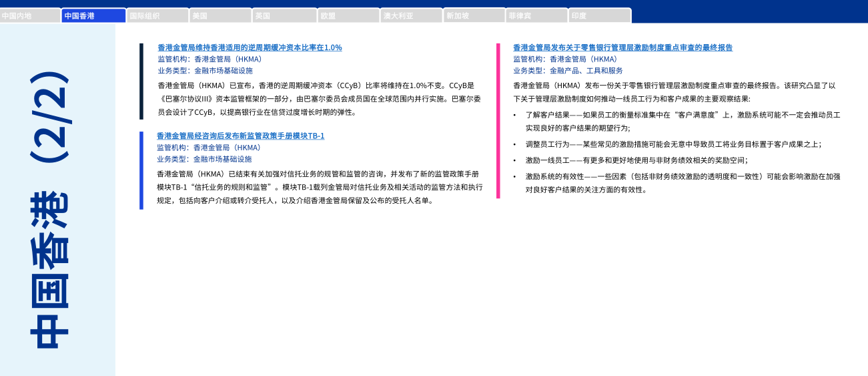Switch to the 新加坡 tab
Image resolution: width=868 pixels, height=376 pixels.
click(474, 15)
